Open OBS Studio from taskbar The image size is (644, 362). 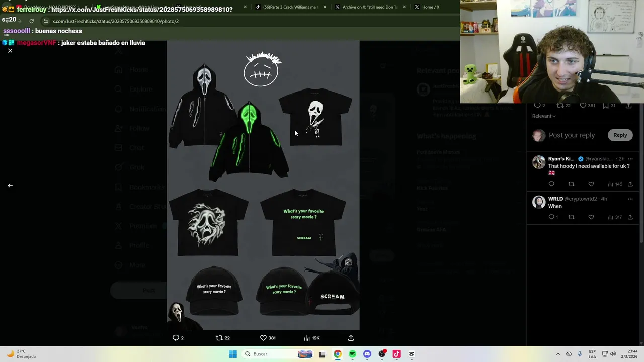click(x=382, y=354)
